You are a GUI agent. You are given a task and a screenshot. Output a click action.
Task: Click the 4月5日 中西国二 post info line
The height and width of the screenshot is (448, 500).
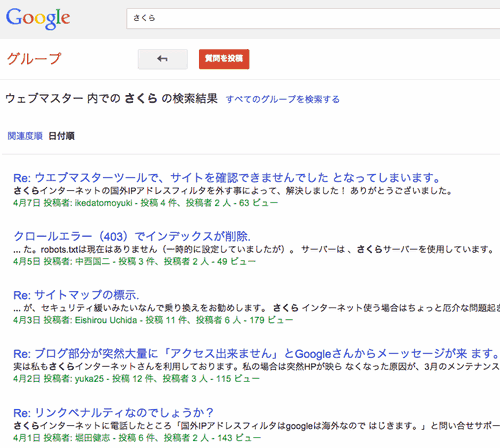pyautogui.click(x=134, y=261)
